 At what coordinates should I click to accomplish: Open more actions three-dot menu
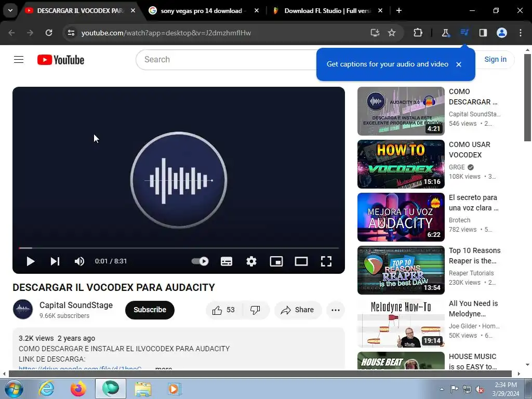tap(336, 310)
